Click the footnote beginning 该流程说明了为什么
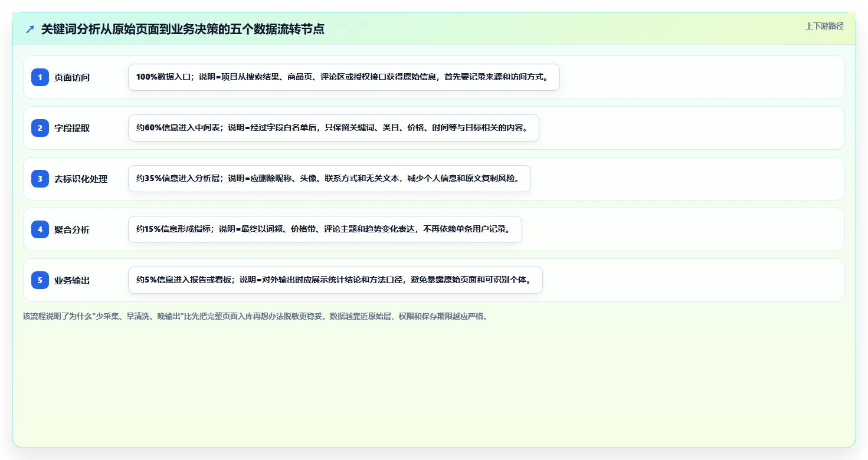 (x=256, y=316)
